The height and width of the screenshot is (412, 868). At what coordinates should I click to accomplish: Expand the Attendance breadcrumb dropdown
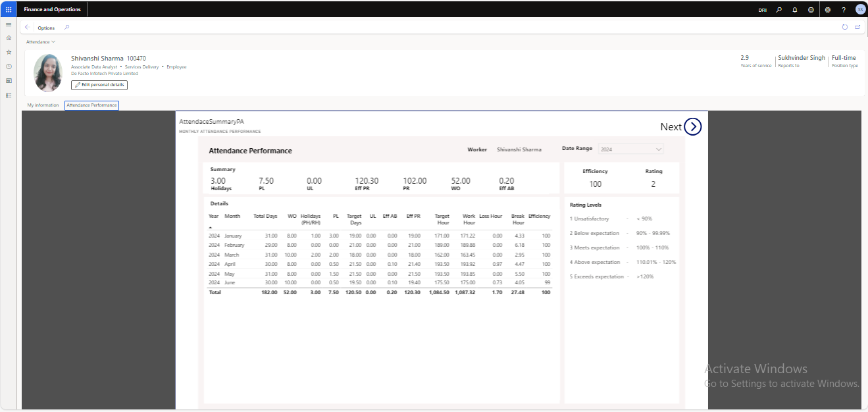(40, 41)
